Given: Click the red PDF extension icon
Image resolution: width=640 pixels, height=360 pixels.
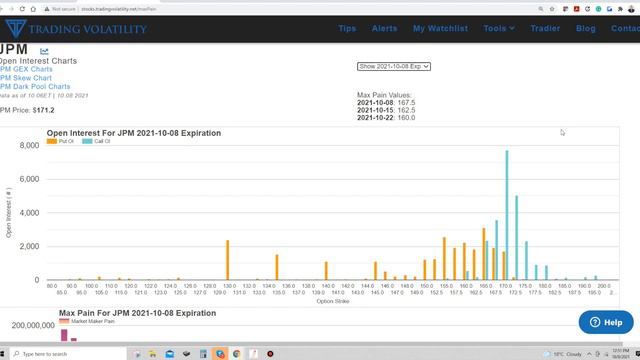Looking at the screenshot, I should coord(576,9).
